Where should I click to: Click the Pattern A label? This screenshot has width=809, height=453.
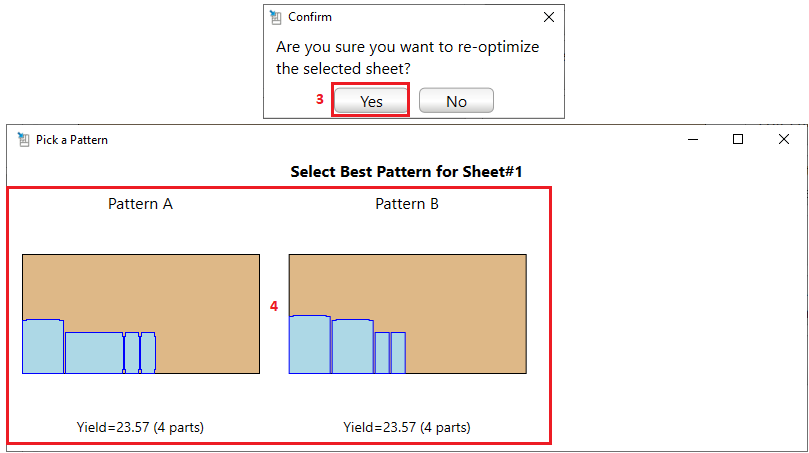[140, 204]
